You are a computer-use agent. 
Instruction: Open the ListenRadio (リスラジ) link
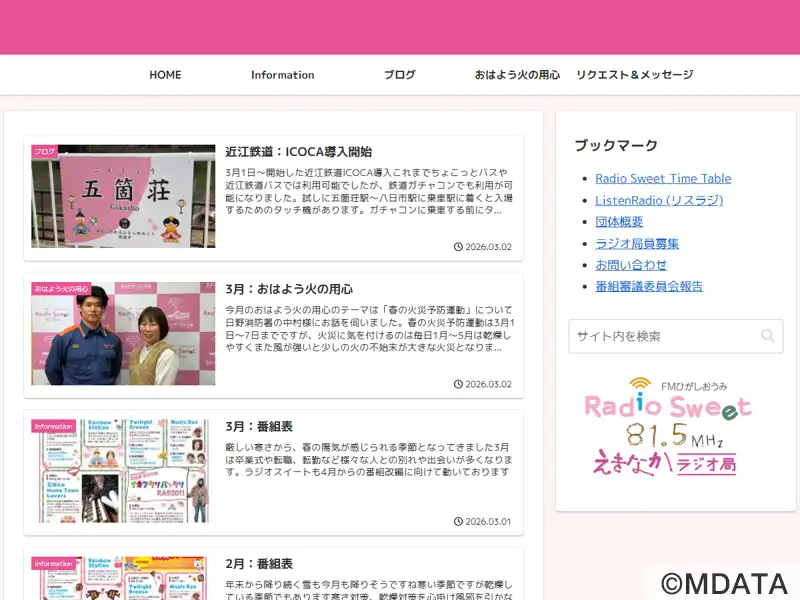pyautogui.click(x=659, y=200)
